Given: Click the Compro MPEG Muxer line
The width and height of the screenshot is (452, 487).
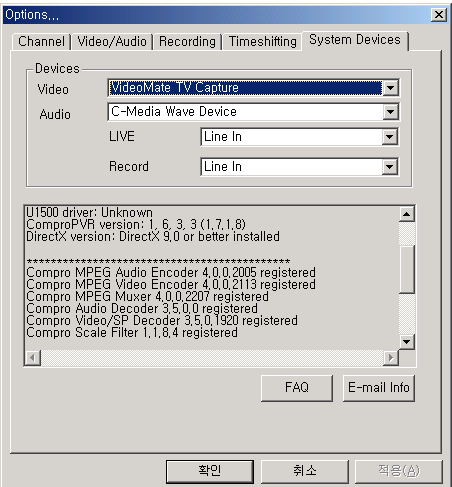Looking at the screenshot, I should [147, 297].
